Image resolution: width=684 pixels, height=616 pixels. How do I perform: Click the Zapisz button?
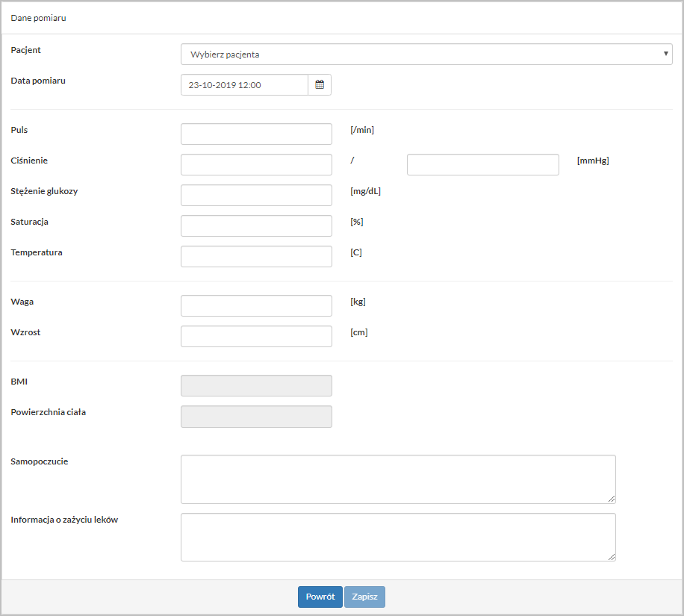coord(364,597)
